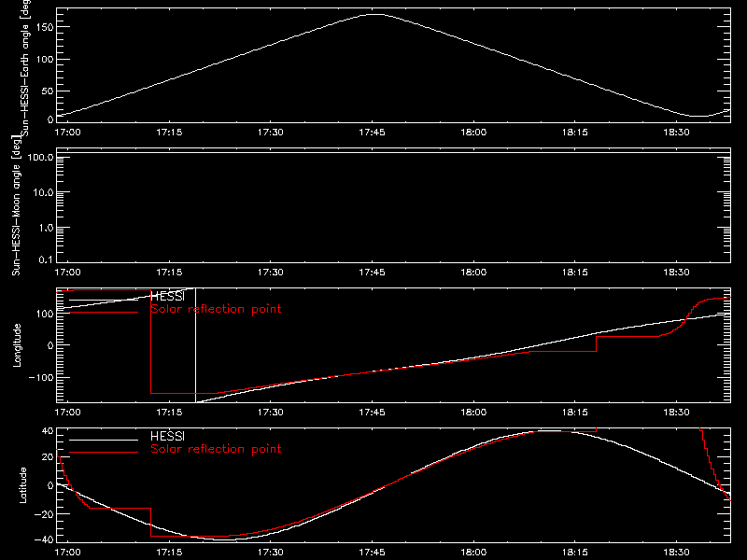Click 18:00 time label under Moon angle plot
747x560 pixels.
pyautogui.click(x=473, y=272)
